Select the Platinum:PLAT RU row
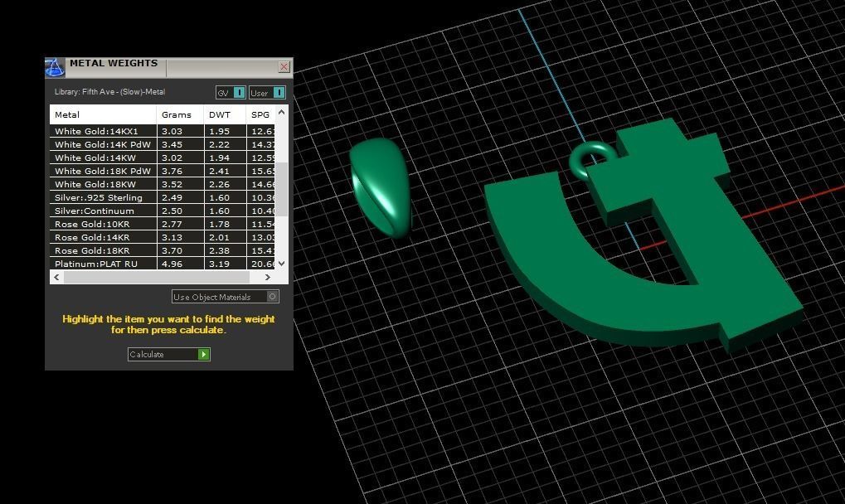This screenshot has width=845, height=504. click(163, 264)
